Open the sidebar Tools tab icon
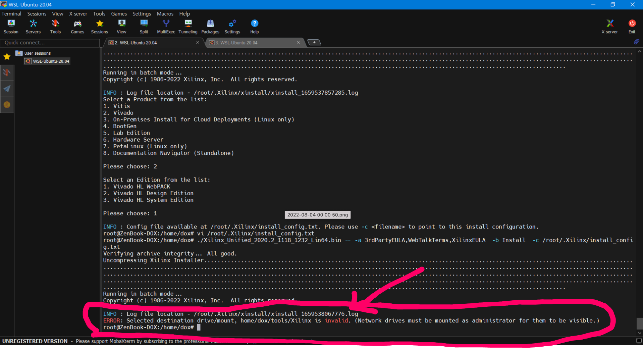644x351 pixels. (x=7, y=72)
